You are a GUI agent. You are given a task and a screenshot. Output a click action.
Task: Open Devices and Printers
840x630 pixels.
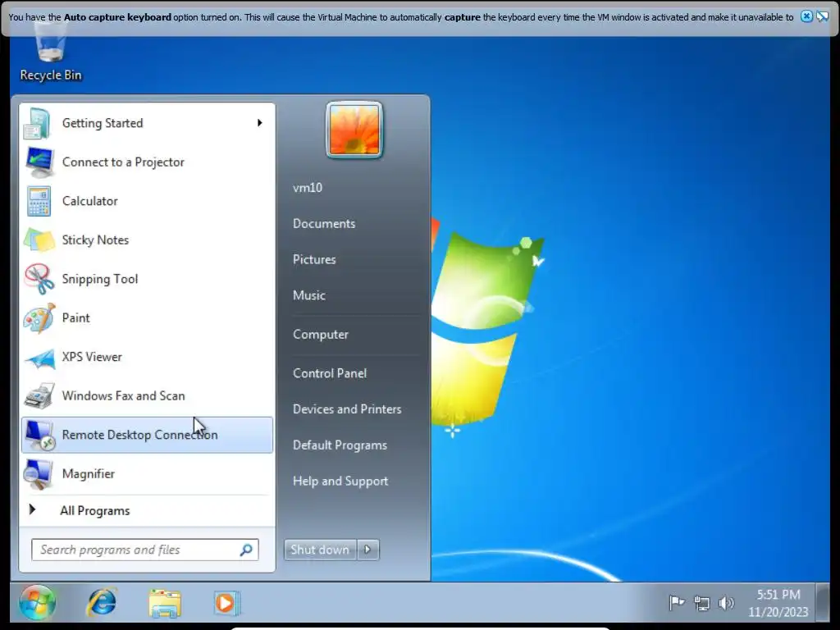click(x=347, y=409)
